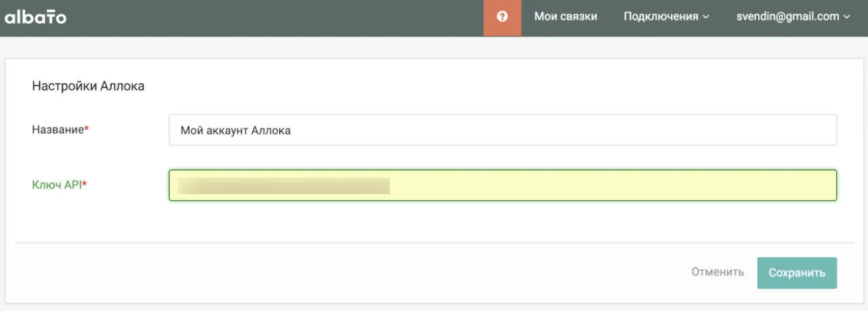Image resolution: width=868 pixels, height=311 pixels.
Task: Click the red asterisk beside Ключ API
Action: tap(85, 183)
